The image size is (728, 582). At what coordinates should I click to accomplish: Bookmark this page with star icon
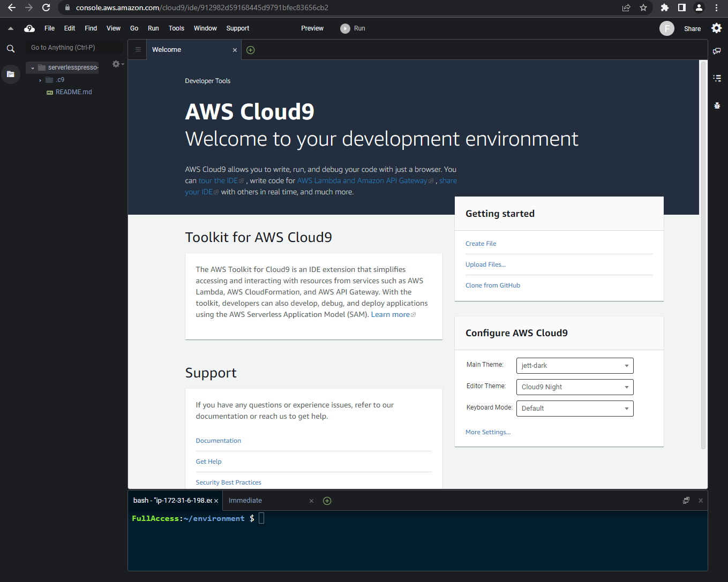(x=643, y=7)
